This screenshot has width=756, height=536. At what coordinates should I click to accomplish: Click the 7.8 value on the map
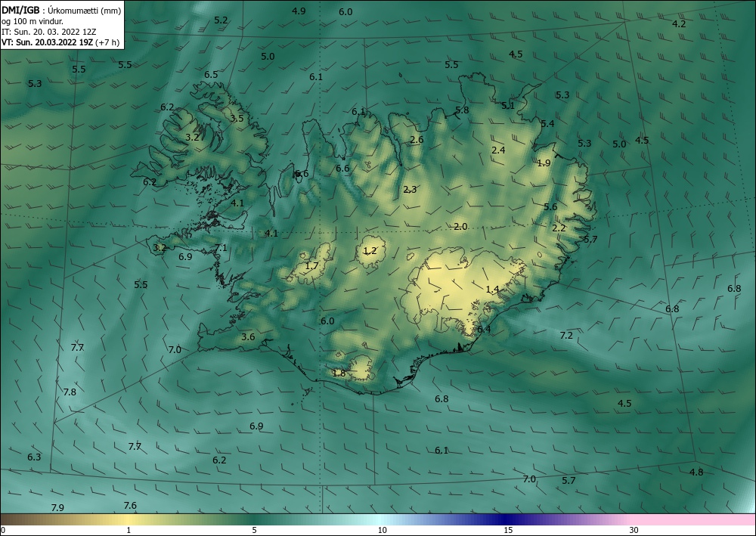click(x=70, y=392)
